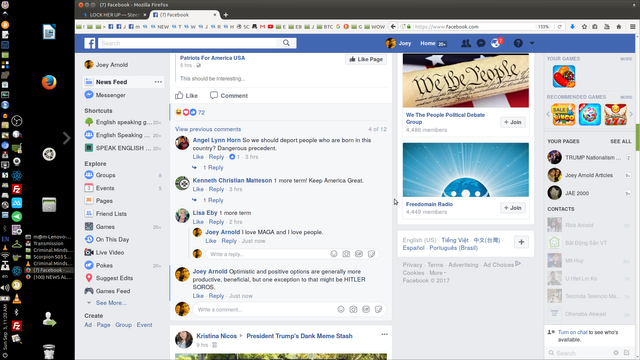
Task: Open Friend Requests icon in top bar
Action: tap(466, 43)
